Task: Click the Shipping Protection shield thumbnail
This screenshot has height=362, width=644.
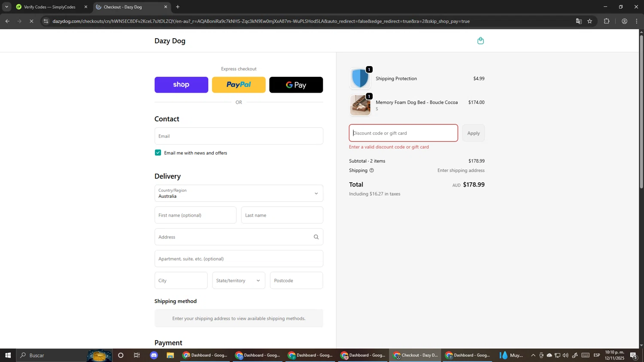Action: tap(360, 78)
